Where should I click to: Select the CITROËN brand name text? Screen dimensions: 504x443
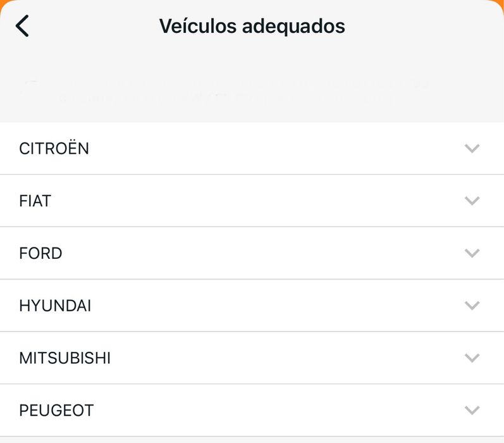(54, 149)
